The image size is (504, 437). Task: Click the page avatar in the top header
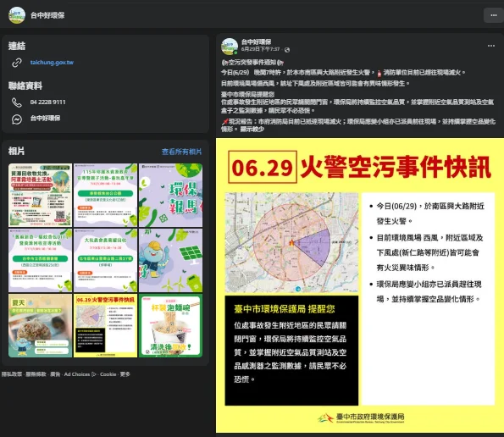click(x=17, y=15)
